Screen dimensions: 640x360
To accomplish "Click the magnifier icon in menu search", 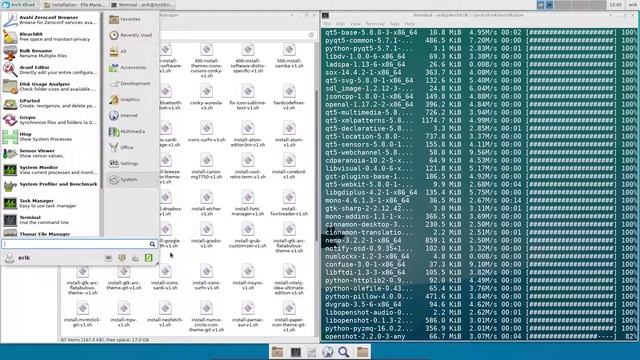I will pos(152,244).
